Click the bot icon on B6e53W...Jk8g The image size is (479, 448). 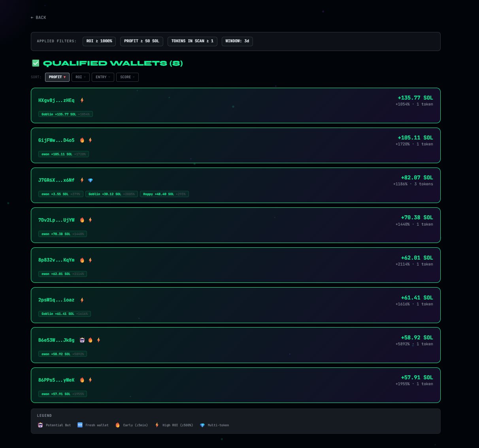[x=82, y=340]
